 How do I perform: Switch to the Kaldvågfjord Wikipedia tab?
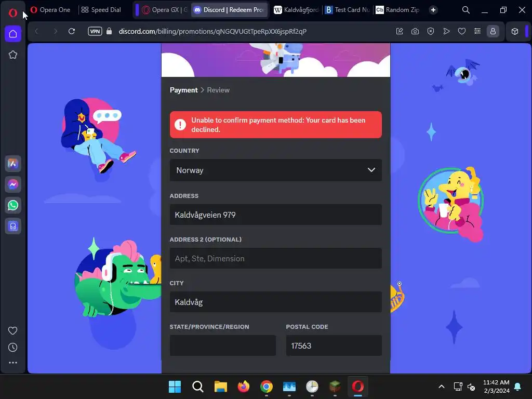coord(297,10)
